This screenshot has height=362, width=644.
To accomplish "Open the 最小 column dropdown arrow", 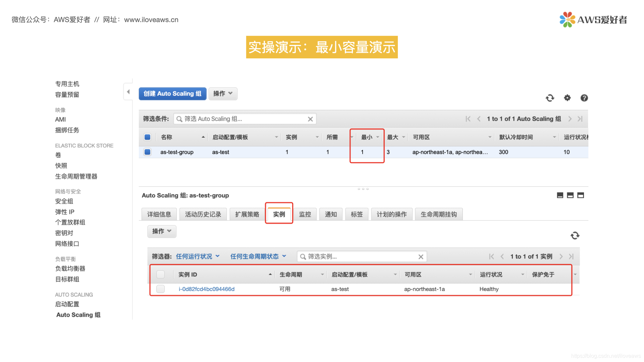I will [378, 137].
